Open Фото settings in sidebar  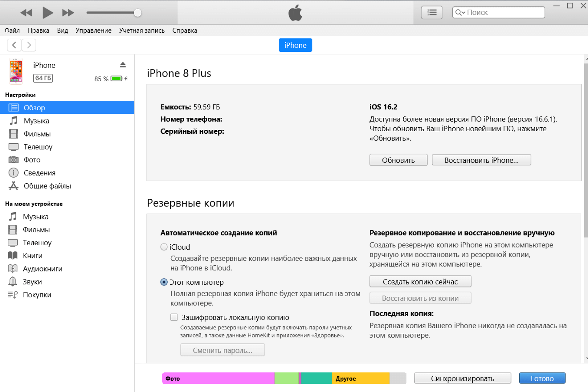click(32, 160)
